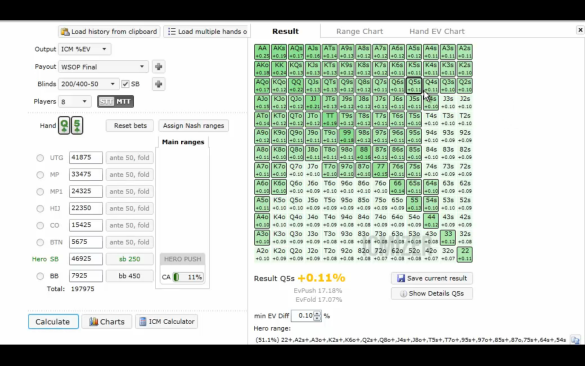Adjust the min EV Diff stepper arrows
The height and width of the screenshot is (366, 585).
point(317,316)
